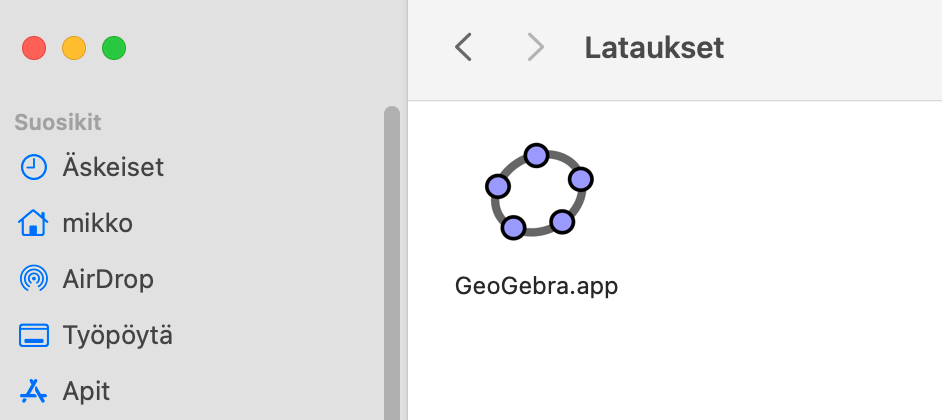Image resolution: width=942 pixels, height=420 pixels.
Task: Click the home icon beside mikko
Action: (x=34, y=222)
